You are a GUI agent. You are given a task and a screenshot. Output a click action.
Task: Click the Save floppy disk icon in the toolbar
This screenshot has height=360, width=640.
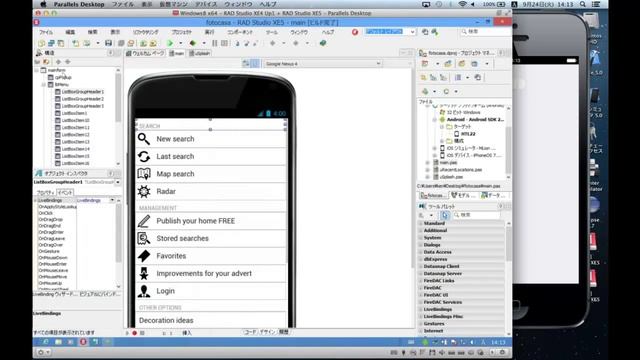coord(108,43)
